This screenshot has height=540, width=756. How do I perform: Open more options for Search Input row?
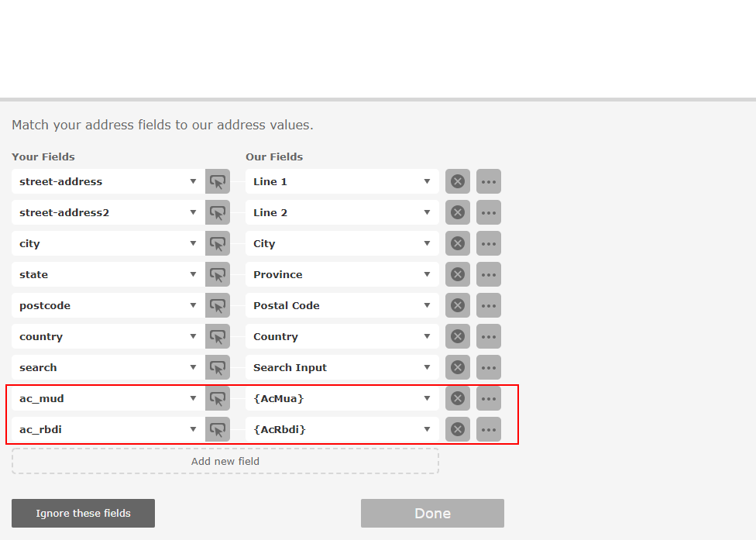pyautogui.click(x=489, y=367)
